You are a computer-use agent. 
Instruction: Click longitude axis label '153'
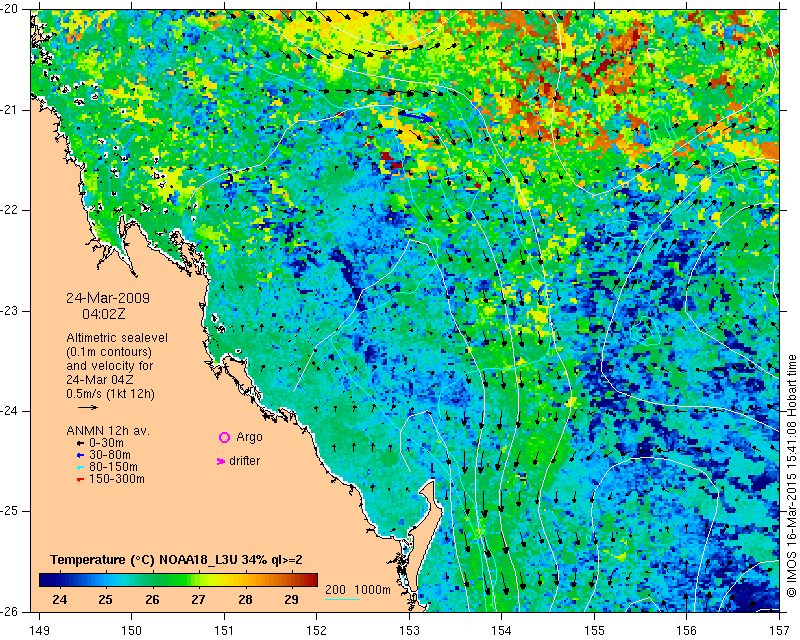pos(409,631)
